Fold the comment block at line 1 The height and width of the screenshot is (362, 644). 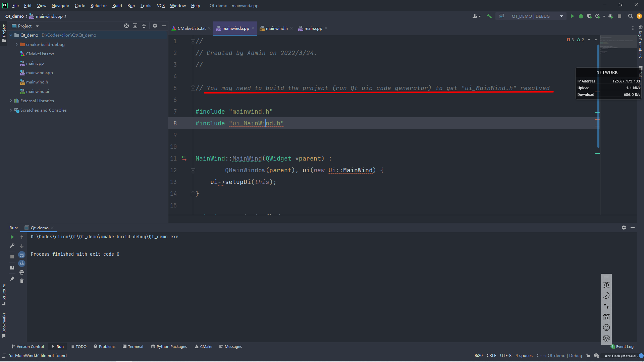pos(193,42)
